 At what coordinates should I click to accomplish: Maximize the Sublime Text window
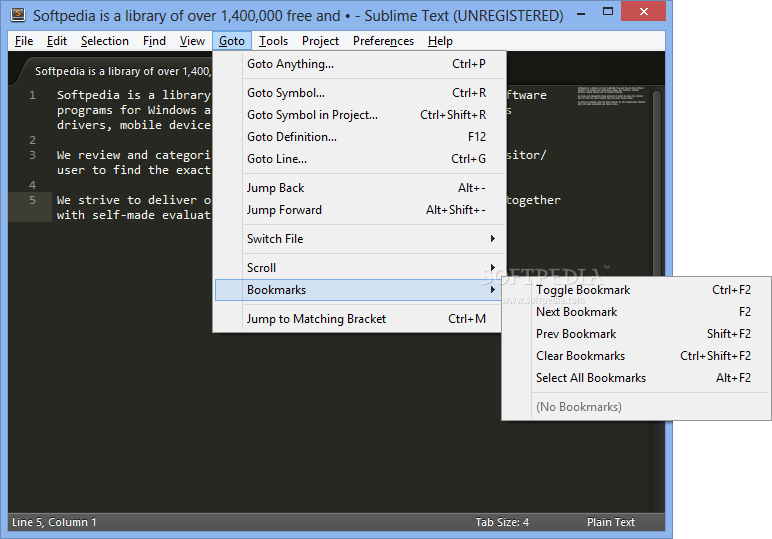608,12
